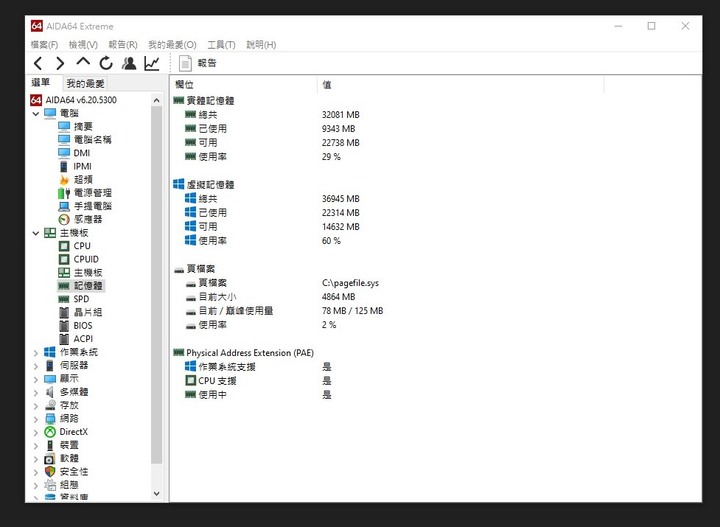Expand the 裝置 tree node
720x527 pixels.
[36, 446]
